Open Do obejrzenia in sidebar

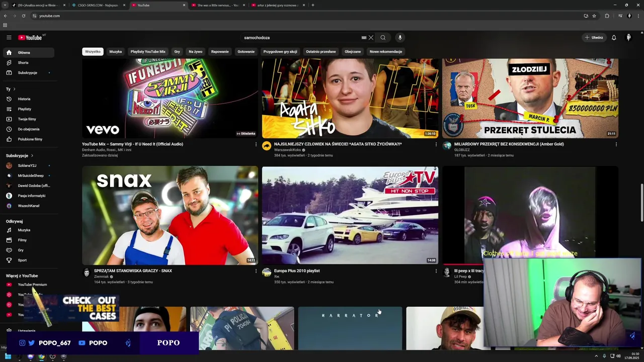(28, 129)
